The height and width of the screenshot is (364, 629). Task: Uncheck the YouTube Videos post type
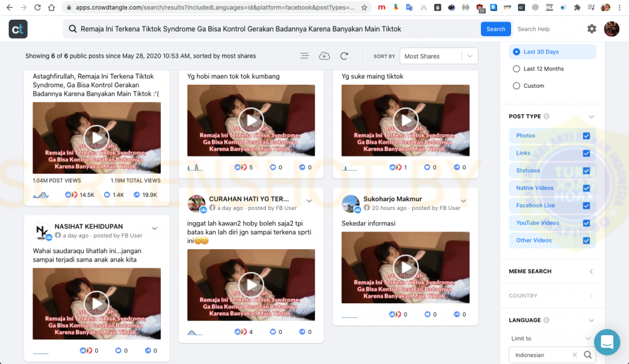[586, 223]
